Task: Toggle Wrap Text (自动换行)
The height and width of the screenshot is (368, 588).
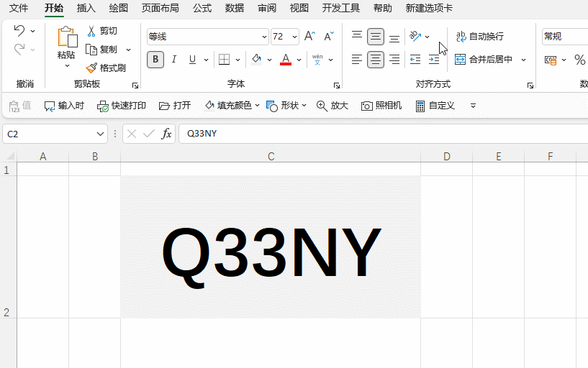Action: (479, 36)
